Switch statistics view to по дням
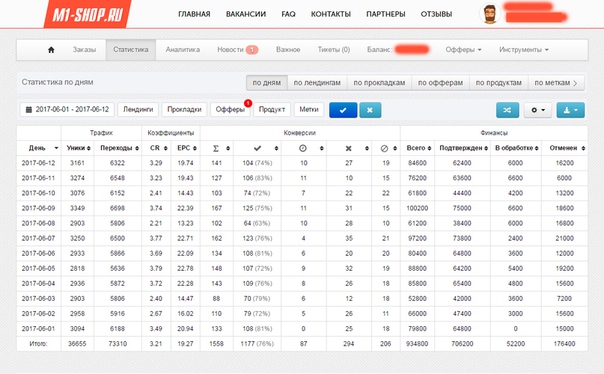 pos(267,83)
